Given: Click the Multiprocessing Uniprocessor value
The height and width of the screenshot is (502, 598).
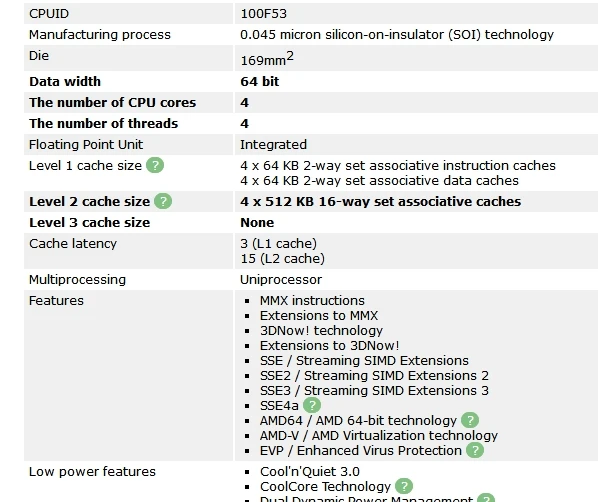Looking at the screenshot, I should click(x=281, y=280).
